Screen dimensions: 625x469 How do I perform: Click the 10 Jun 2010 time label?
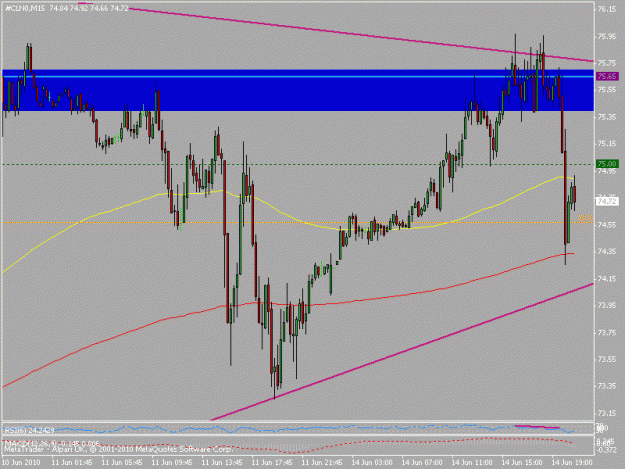click(x=21, y=463)
